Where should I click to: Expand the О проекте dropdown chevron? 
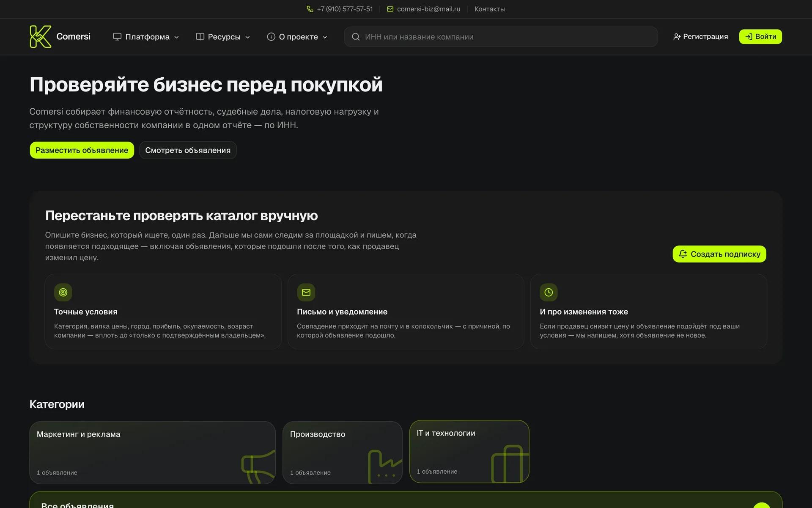tap(325, 37)
